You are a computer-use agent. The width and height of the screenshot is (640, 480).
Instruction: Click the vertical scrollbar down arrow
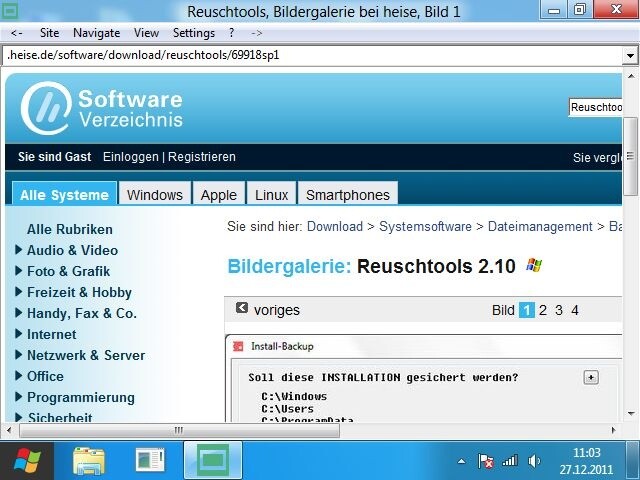(x=631, y=413)
